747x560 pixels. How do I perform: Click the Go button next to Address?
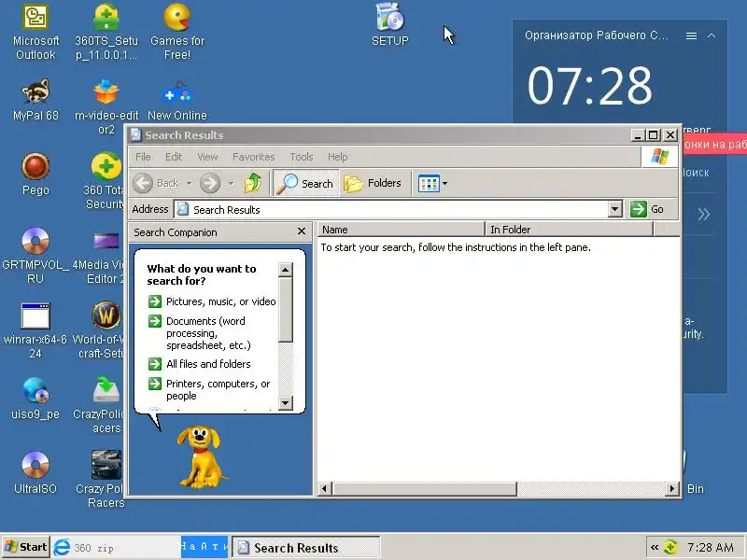click(x=647, y=209)
